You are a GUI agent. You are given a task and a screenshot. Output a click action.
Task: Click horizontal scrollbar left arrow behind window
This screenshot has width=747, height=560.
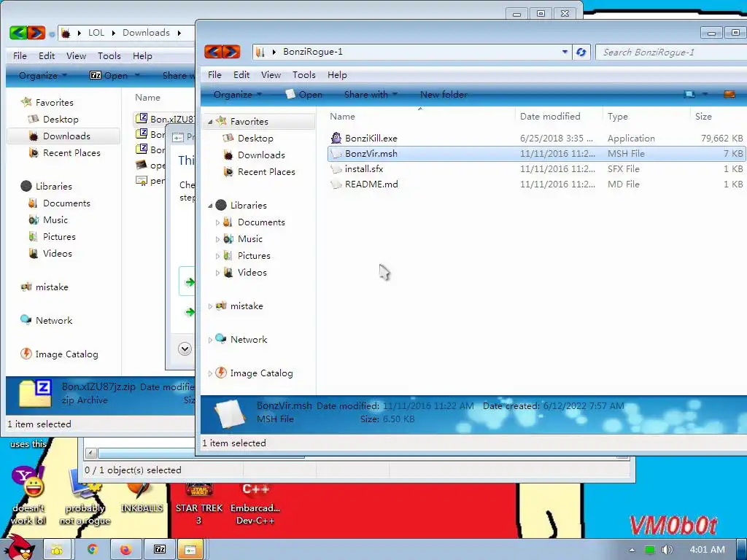point(91,453)
